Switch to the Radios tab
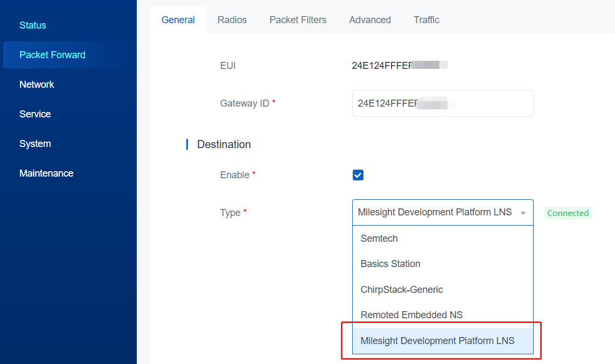615x364 pixels. tap(232, 20)
